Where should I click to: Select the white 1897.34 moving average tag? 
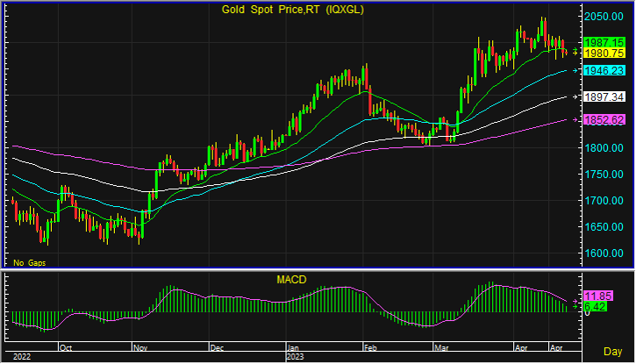coord(603,96)
